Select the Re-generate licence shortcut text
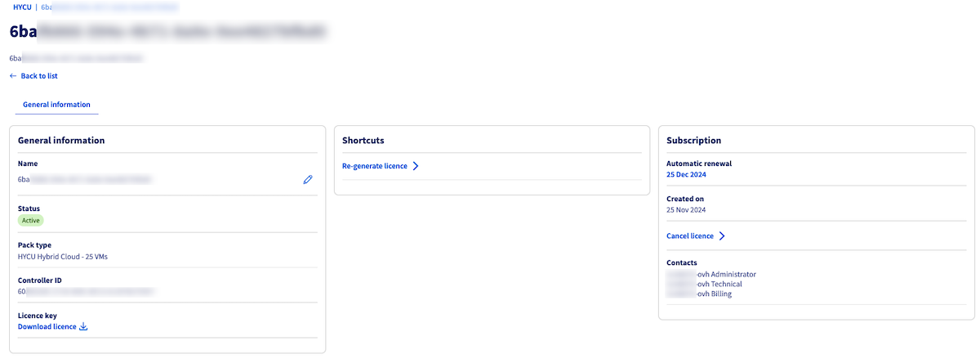The image size is (980, 359). pos(375,166)
